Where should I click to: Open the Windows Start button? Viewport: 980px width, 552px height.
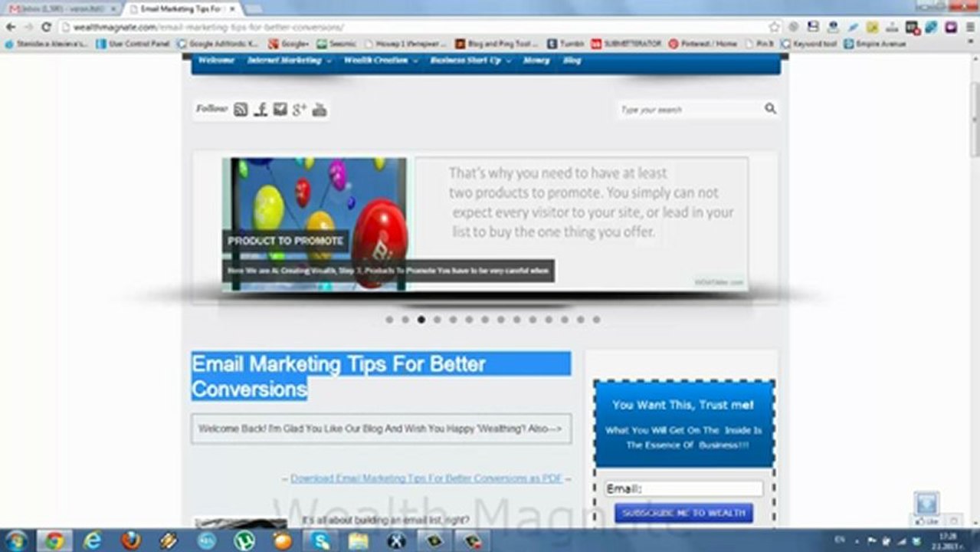click(x=15, y=540)
